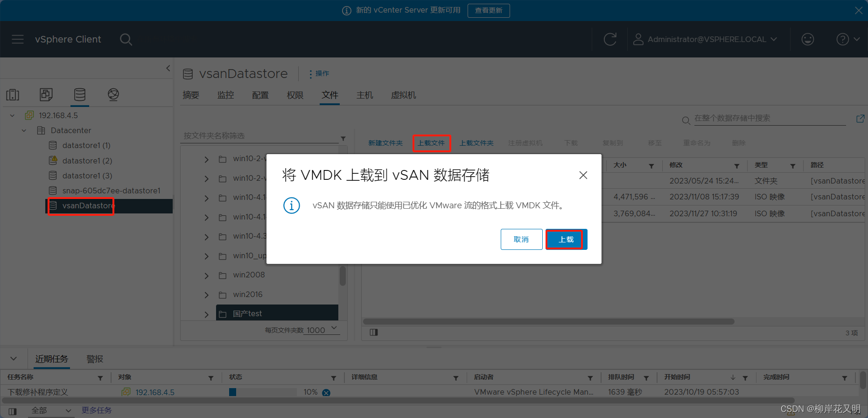Click 上载文件 toolbar action

(431, 143)
